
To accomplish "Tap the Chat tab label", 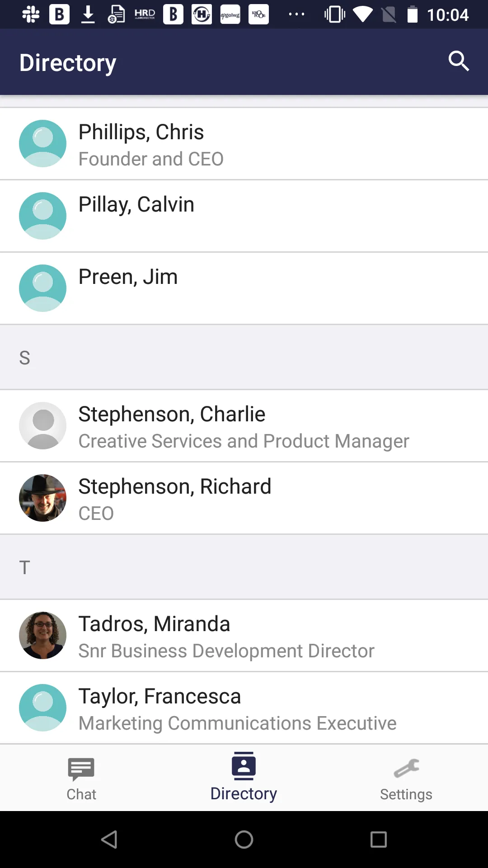I will pyautogui.click(x=81, y=794).
